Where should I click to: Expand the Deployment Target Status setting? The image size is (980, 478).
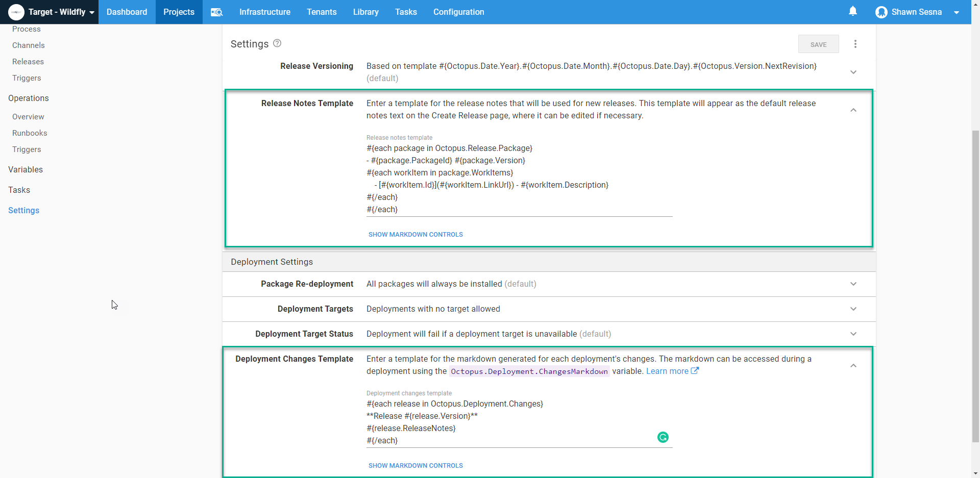point(853,334)
